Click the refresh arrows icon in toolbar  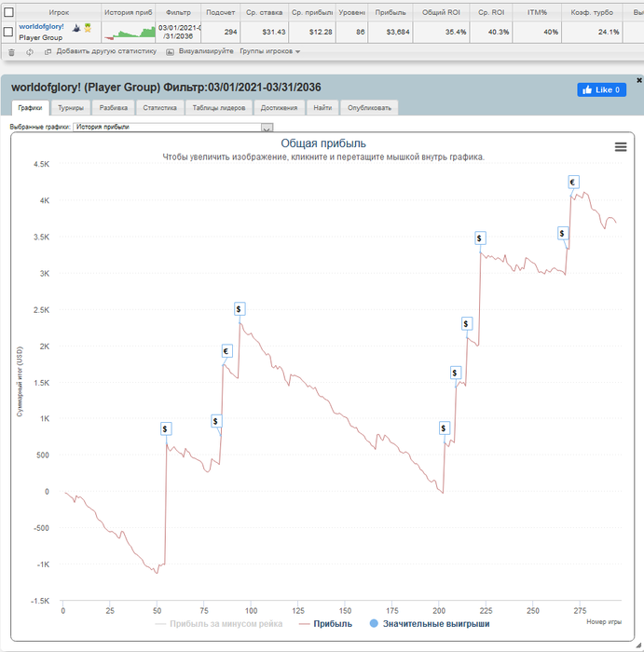click(x=30, y=52)
